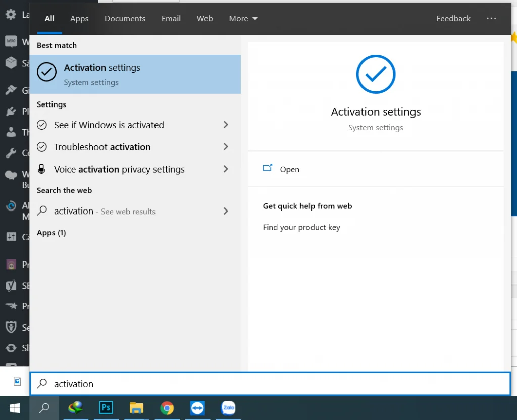The width and height of the screenshot is (517, 420).
Task: Launch Google Chrome from taskbar
Action: pyautogui.click(x=167, y=408)
